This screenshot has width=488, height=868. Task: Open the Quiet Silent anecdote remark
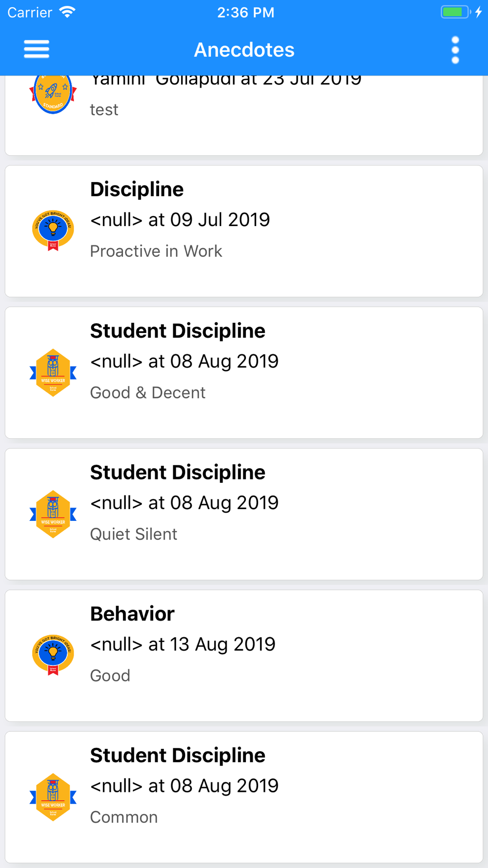coord(134,534)
